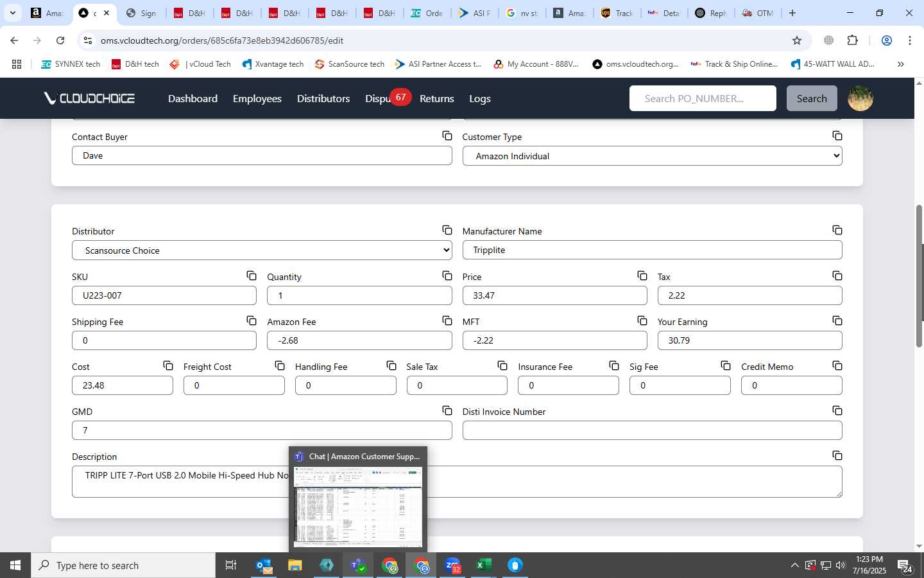Image resolution: width=924 pixels, height=578 pixels.
Task: Open the Employees nav item
Action: 257,98
